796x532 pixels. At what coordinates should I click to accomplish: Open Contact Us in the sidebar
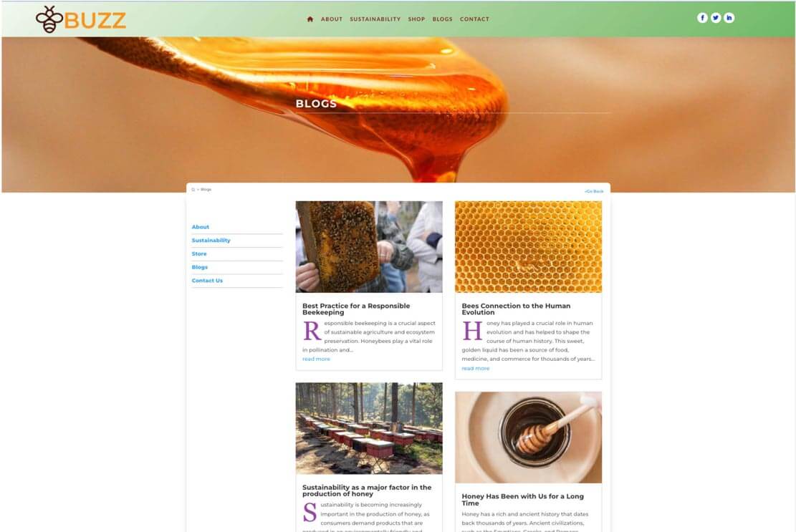pos(207,281)
